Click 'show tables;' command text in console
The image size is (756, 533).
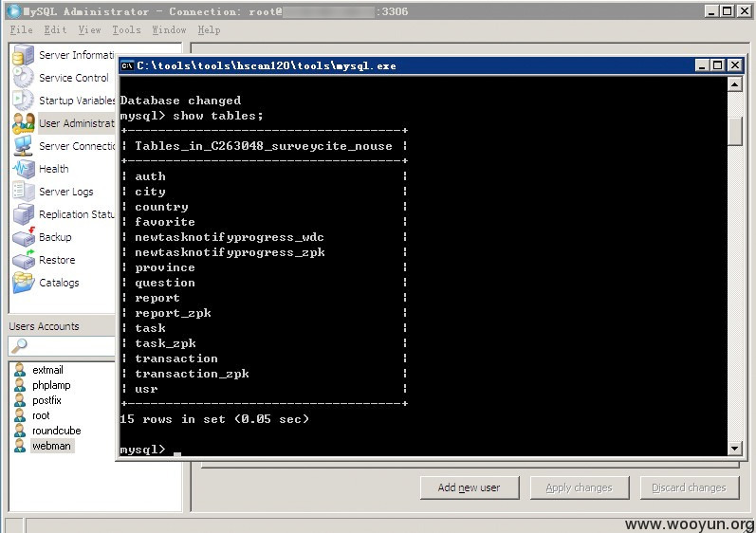218,116
